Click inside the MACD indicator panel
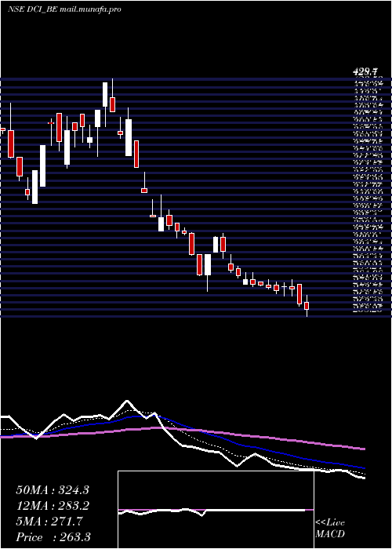The image size is (392, 549). point(216,510)
